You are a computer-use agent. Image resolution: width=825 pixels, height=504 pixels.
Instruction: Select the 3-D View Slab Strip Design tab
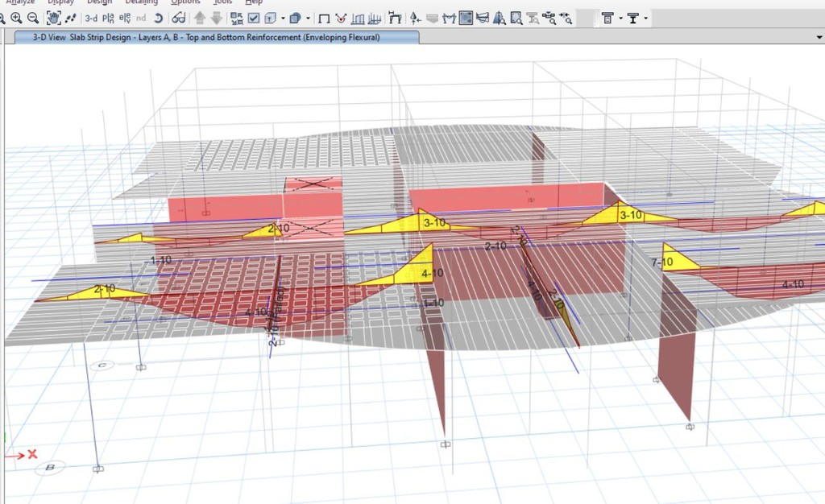click(217, 37)
